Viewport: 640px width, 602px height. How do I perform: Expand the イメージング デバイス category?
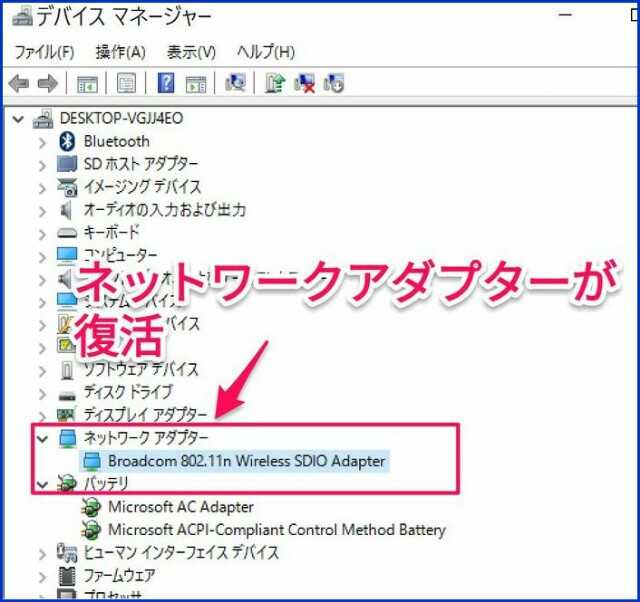42,188
